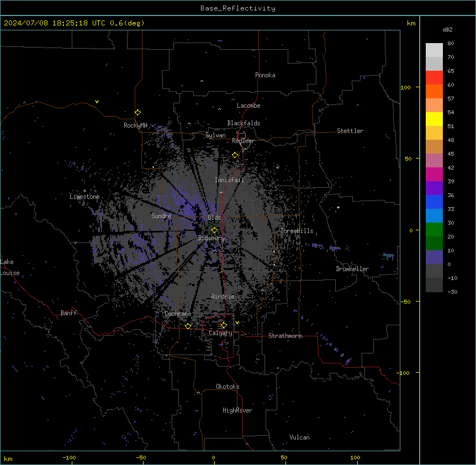Click the Ponoka city label
This screenshot has height=465, width=476.
point(265,75)
